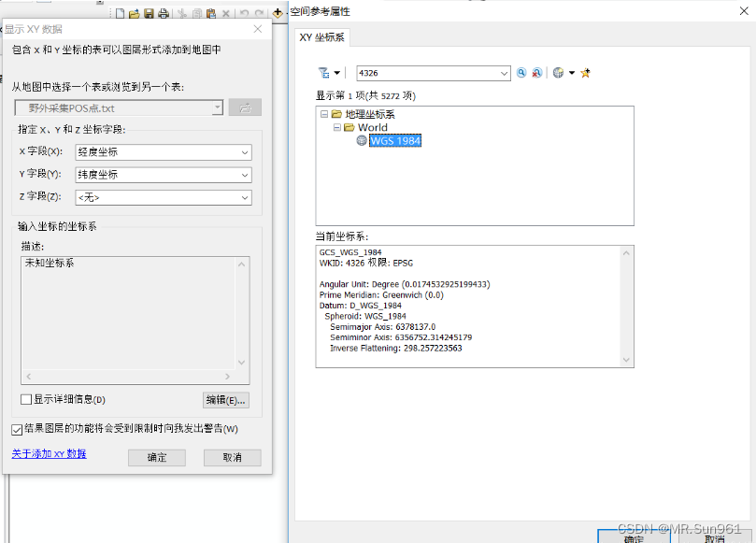The height and width of the screenshot is (543, 756).
Task: Click the Add Data yellow diamond icon
Action: (x=277, y=12)
